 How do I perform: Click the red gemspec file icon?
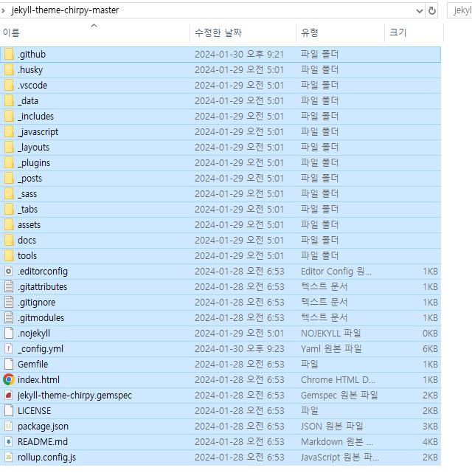tap(9, 395)
